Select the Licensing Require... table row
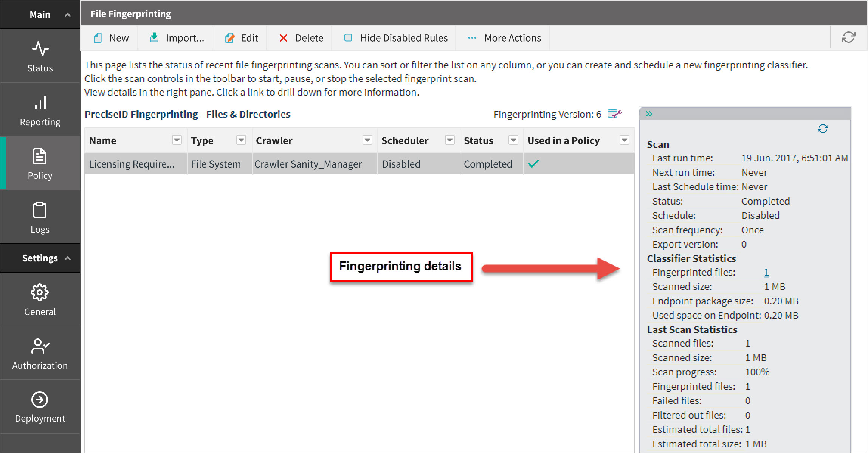Screen dimensions: 868x453 point(132,164)
